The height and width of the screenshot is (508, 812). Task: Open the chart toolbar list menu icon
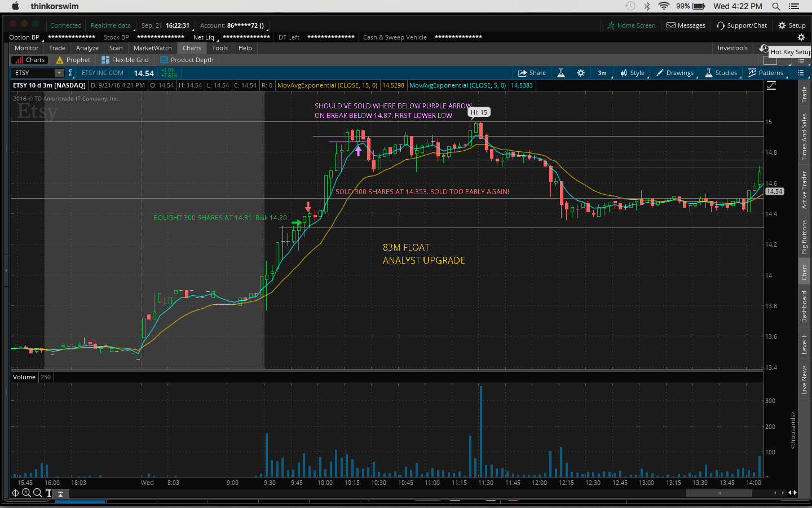click(801, 73)
